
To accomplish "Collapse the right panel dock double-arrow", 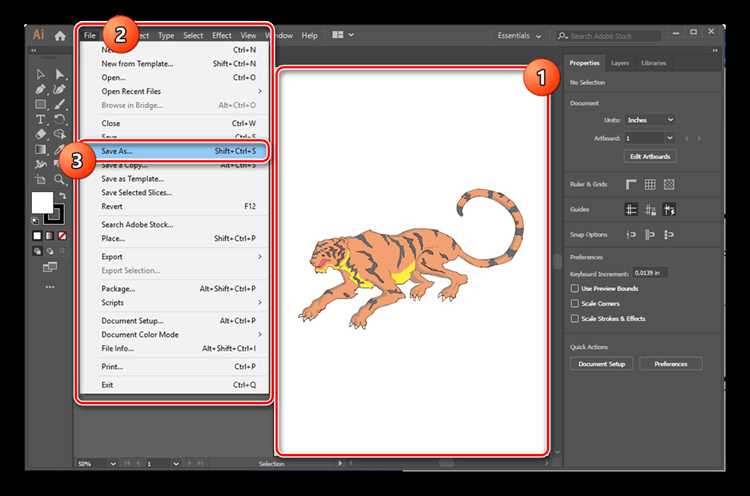I will coord(715,50).
